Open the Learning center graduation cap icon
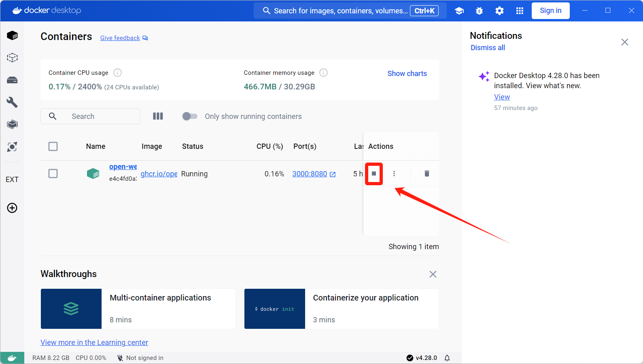Screen dimensions: 643x364 459,11
